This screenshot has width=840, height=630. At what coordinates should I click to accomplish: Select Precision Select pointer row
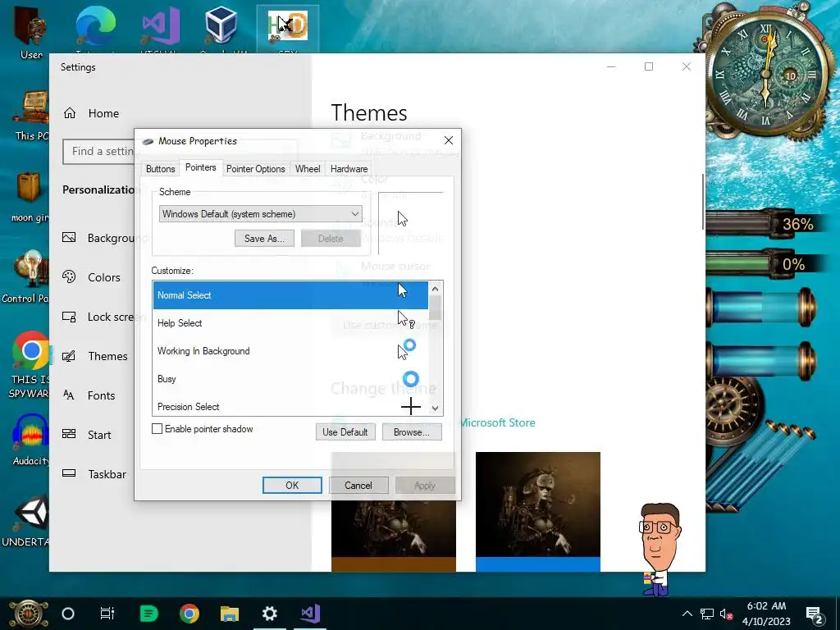click(x=290, y=406)
